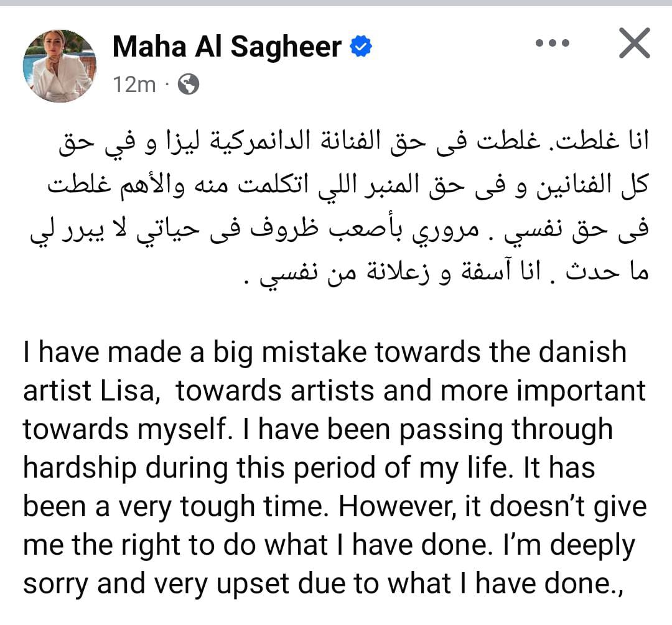This screenshot has width=672, height=625.
Task: Click the line starting with "hardship during this"
Action: pyautogui.click(x=309, y=469)
